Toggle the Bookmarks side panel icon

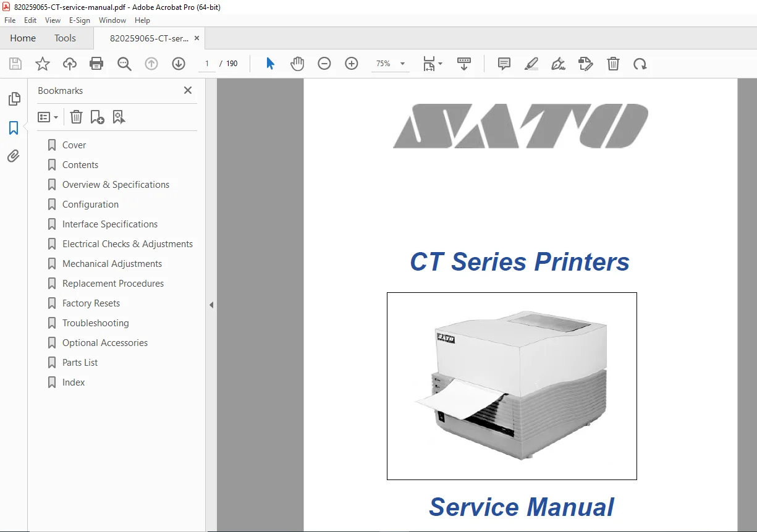[x=14, y=128]
